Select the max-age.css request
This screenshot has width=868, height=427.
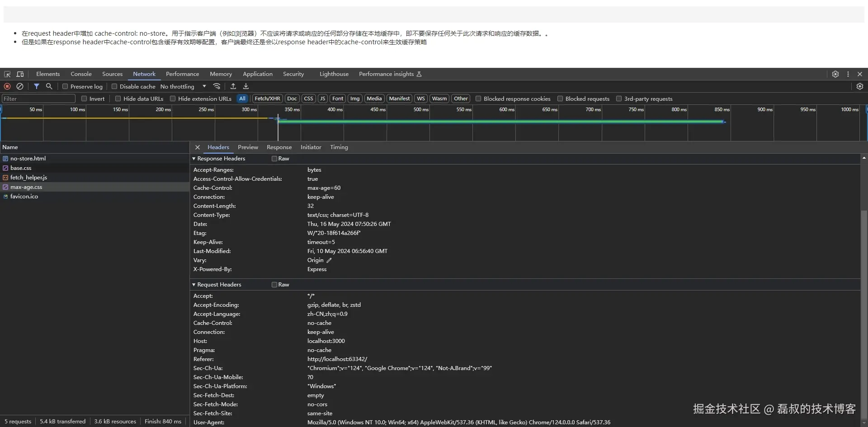coord(26,187)
